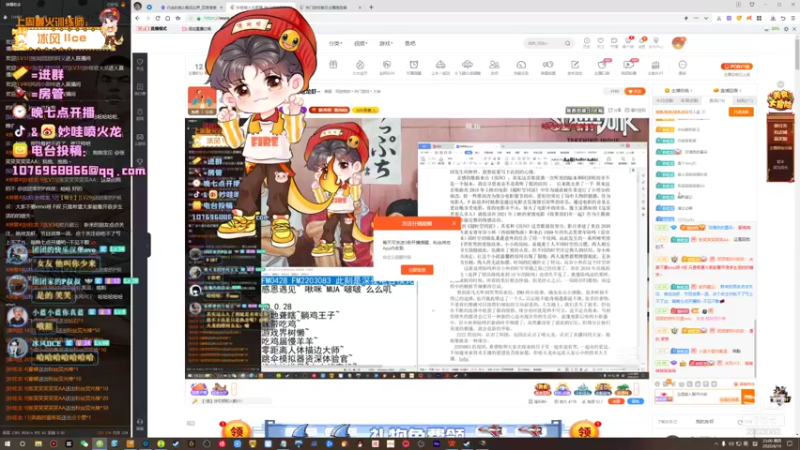The height and width of the screenshot is (450, 800).
Task: Click the speed gauge icon in toolbar row
Action: pyautogui.click(x=521, y=66)
